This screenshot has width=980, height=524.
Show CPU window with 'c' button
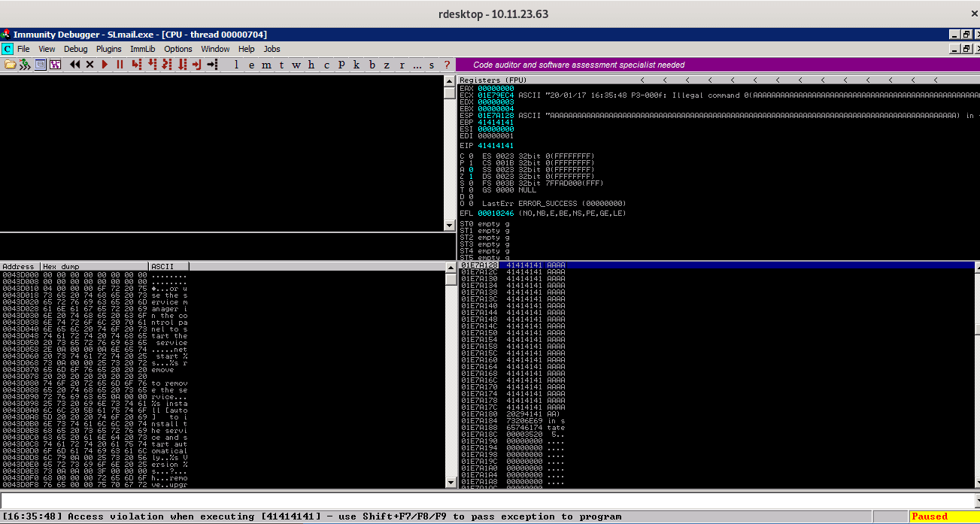pos(326,65)
